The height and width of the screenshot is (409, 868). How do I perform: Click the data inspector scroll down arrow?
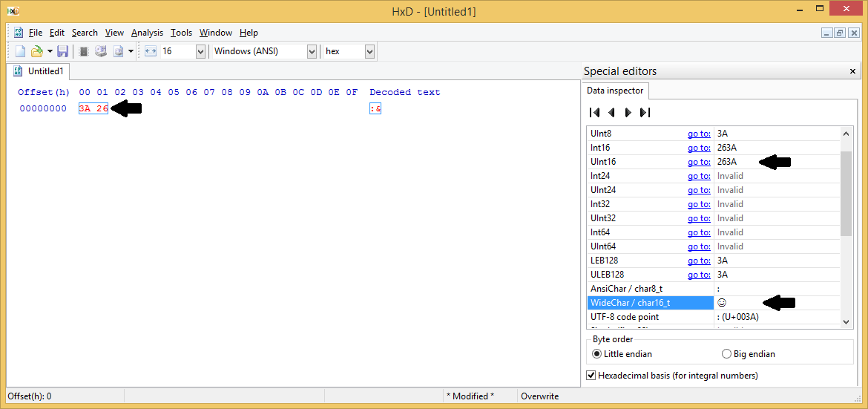point(846,322)
